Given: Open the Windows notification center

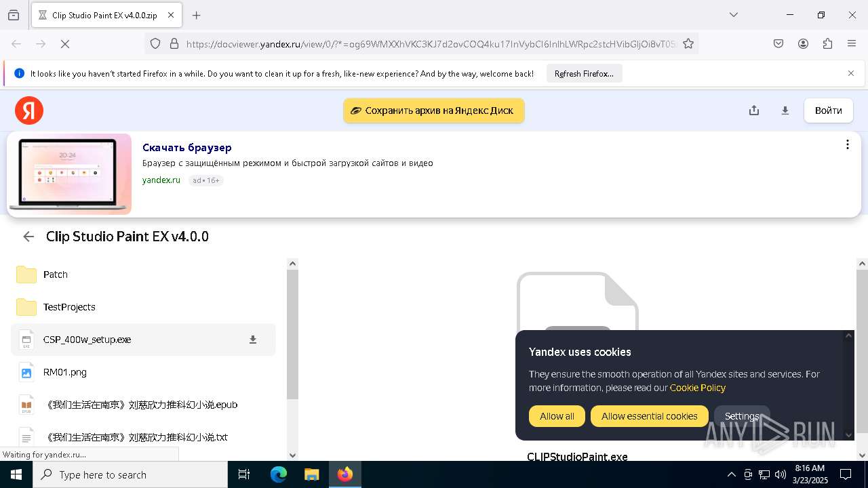Looking at the screenshot, I should (846, 474).
